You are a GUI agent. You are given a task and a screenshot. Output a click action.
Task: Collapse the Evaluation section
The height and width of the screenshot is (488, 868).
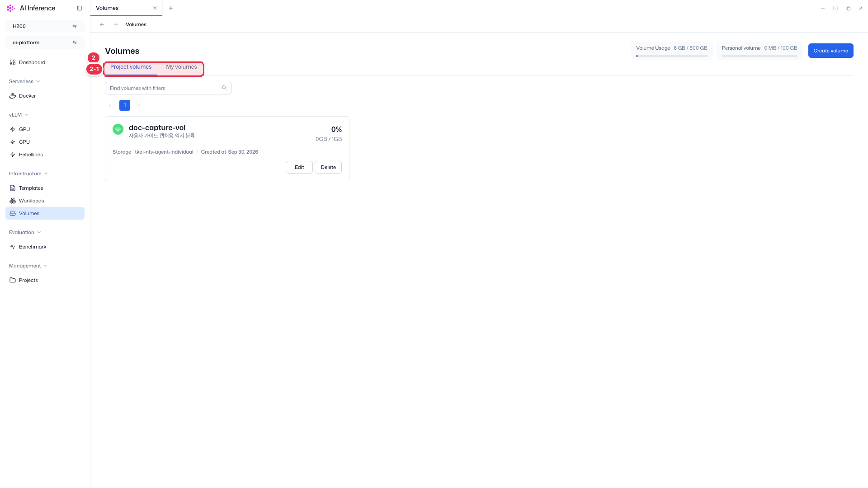pyautogui.click(x=25, y=232)
